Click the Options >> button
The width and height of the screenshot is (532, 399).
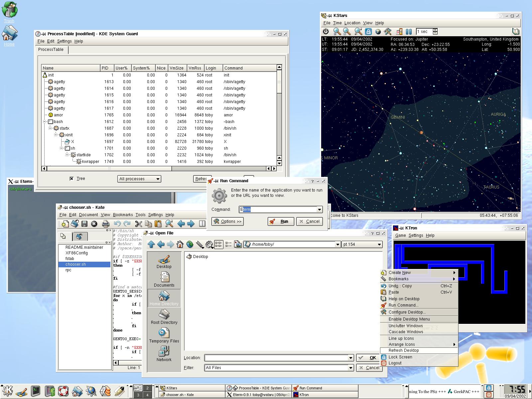click(x=227, y=221)
